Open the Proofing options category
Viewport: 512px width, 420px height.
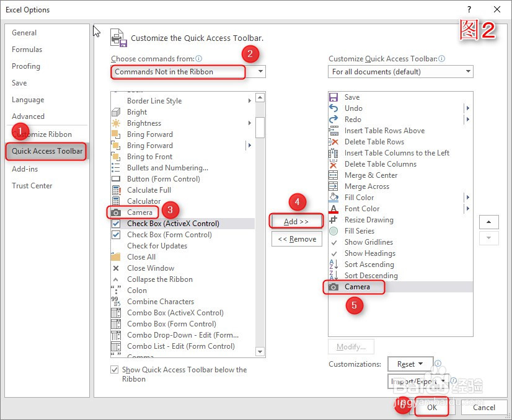pyautogui.click(x=26, y=66)
